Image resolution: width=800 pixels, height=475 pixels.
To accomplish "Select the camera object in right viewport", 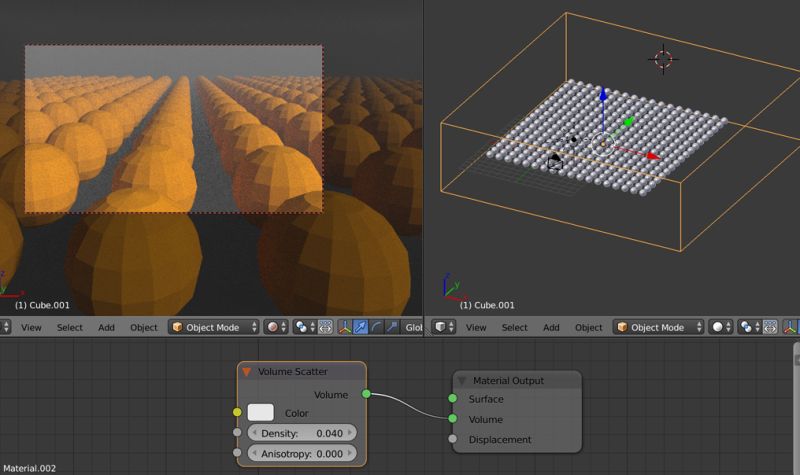I will (555, 162).
